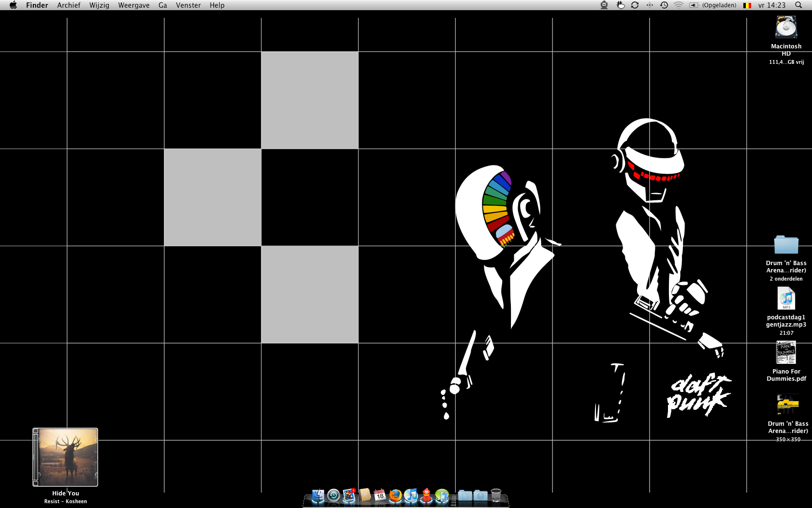Select the podcastdag1 gentjazz.mp3 file
Screen dimensions: 812x508
coord(786,298)
